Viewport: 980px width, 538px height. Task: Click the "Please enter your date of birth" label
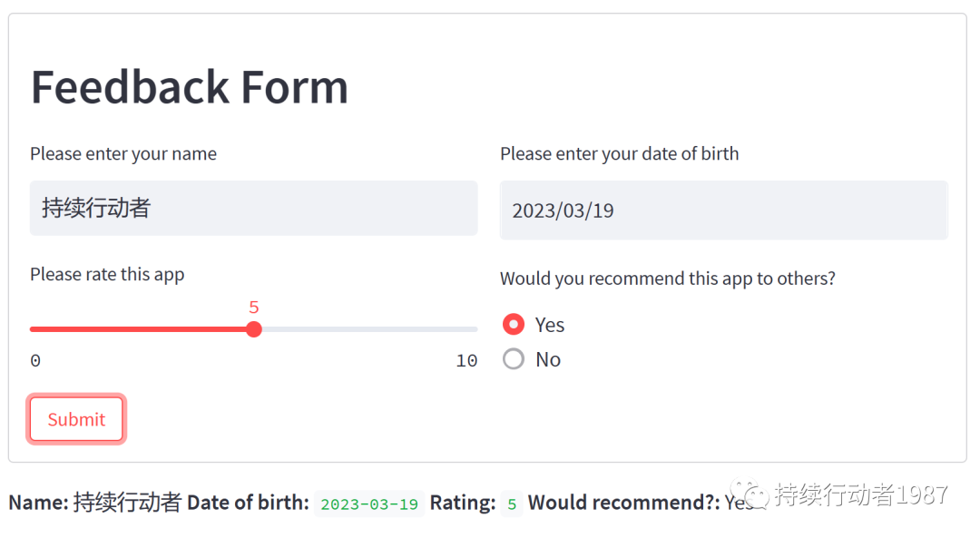pyautogui.click(x=619, y=154)
